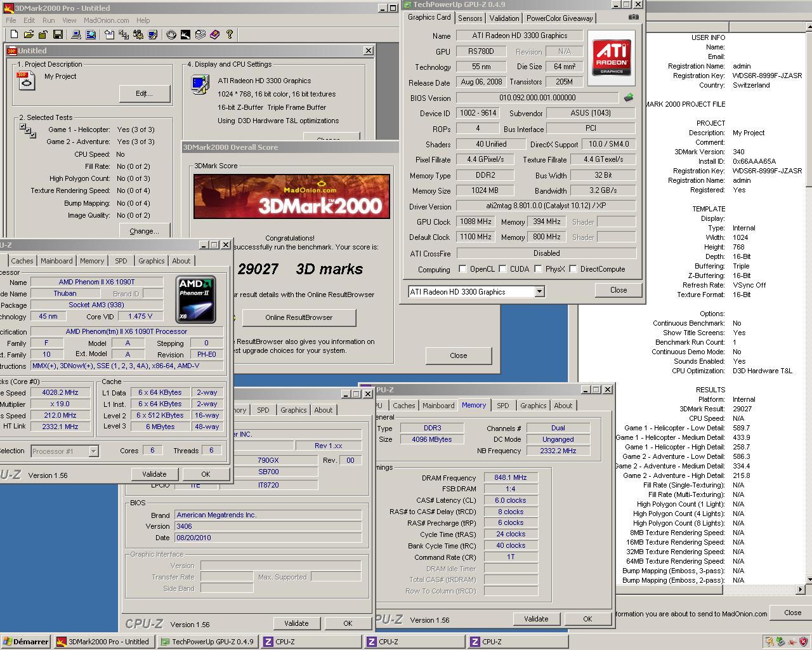Click the computer system info toolbar icon

(76, 34)
